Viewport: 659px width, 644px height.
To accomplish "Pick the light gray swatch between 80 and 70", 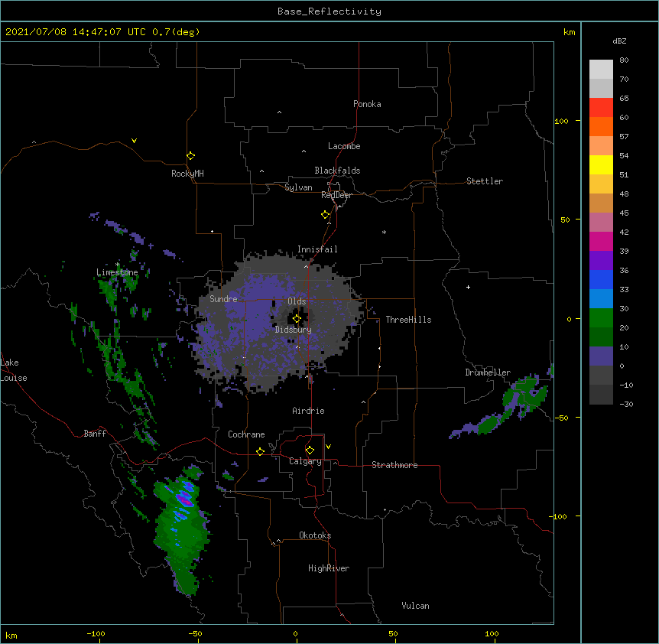I will click(x=601, y=70).
